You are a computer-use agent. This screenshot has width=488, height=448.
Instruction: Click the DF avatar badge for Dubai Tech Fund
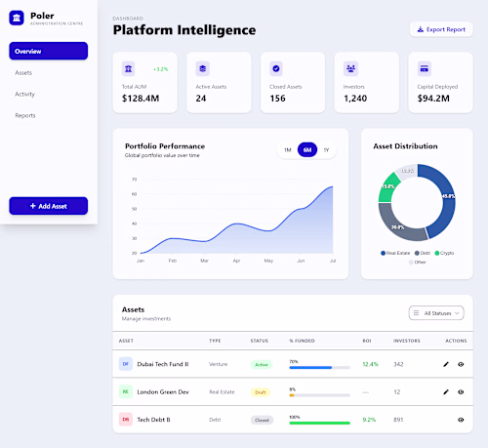[x=126, y=364]
